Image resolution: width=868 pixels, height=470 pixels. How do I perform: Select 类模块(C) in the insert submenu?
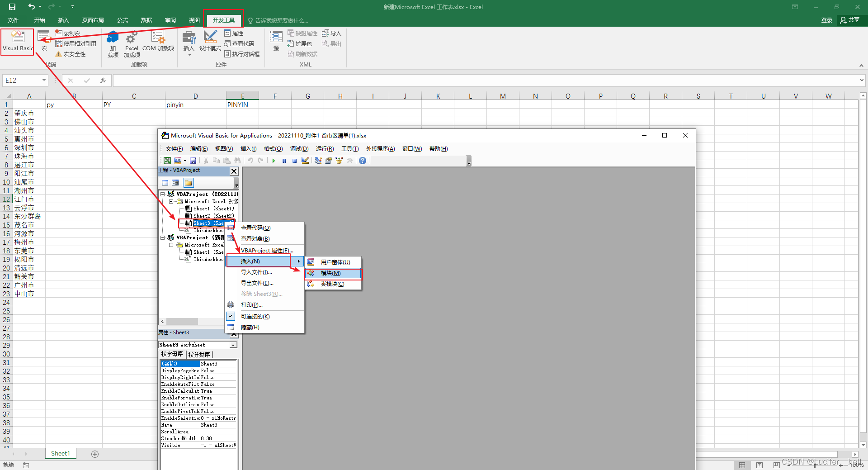333,284
